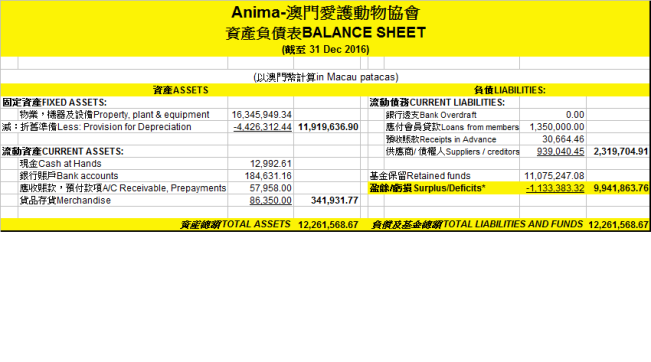The width and height of the screenshot is (651, 362).
Task: Select the Total Assets value 12,261,568.67
Action: point(328,225)
